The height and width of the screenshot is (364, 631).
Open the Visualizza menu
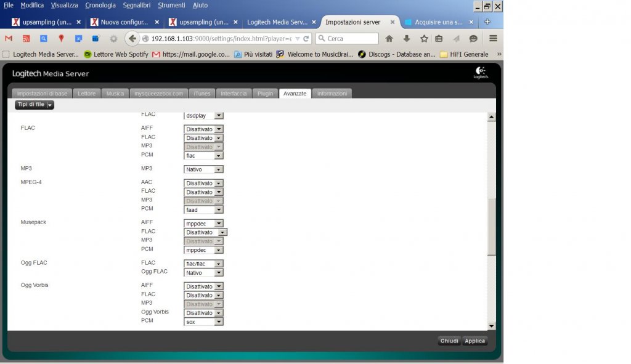[64, 5]
